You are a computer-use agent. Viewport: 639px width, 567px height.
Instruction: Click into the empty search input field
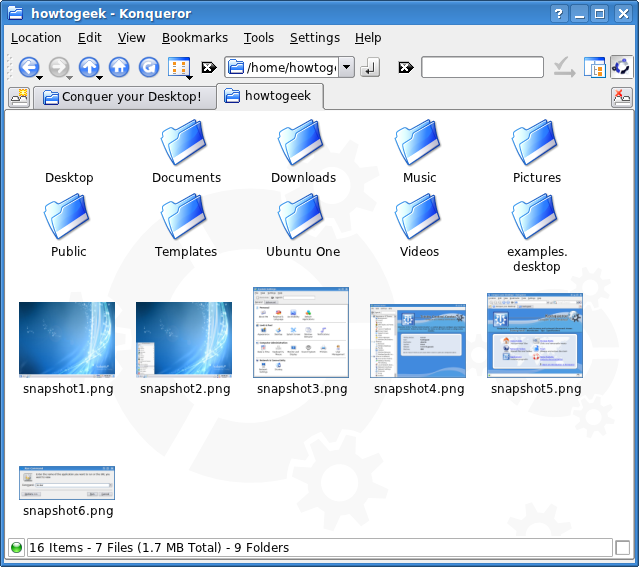point(482,67)
